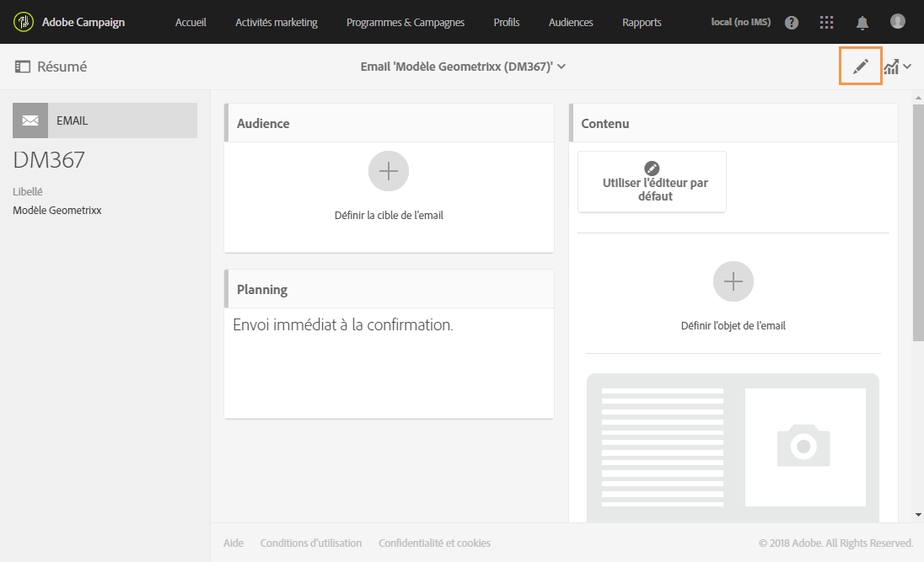Open Conditions d'utilisation link
The width and height of the screenshot is (924, 562).
coord(311,543)
